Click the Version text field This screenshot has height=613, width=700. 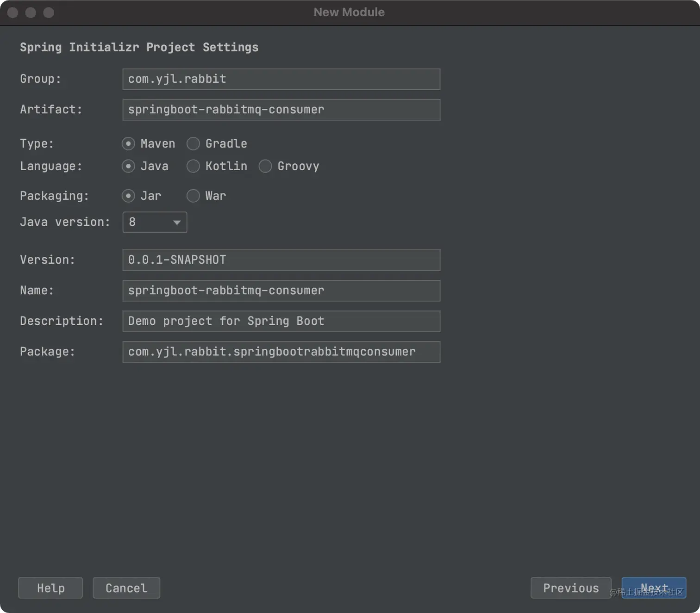(x=281, y=260)
